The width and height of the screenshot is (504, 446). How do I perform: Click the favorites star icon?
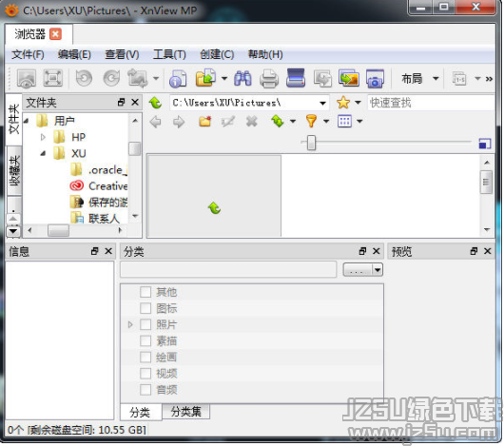tap(343, 103)
